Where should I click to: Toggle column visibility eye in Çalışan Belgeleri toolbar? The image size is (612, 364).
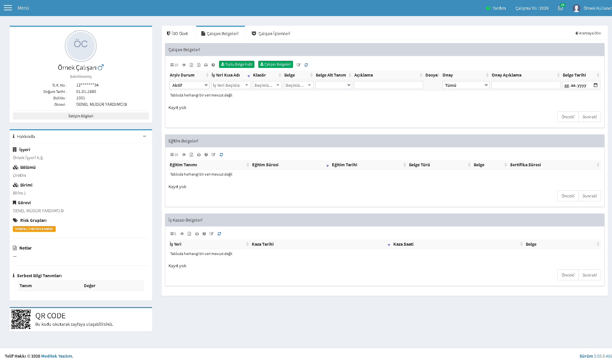[184, 65]
